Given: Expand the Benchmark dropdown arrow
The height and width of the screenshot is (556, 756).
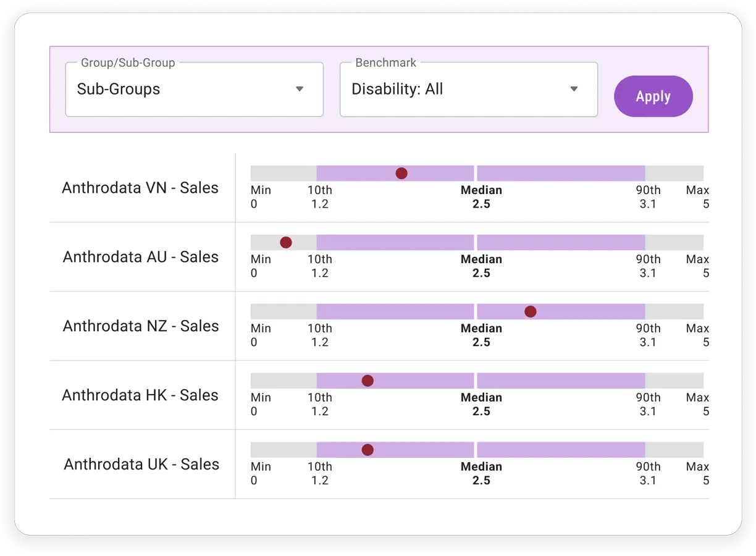Looking at the screenshot, I should click(574, 89).
